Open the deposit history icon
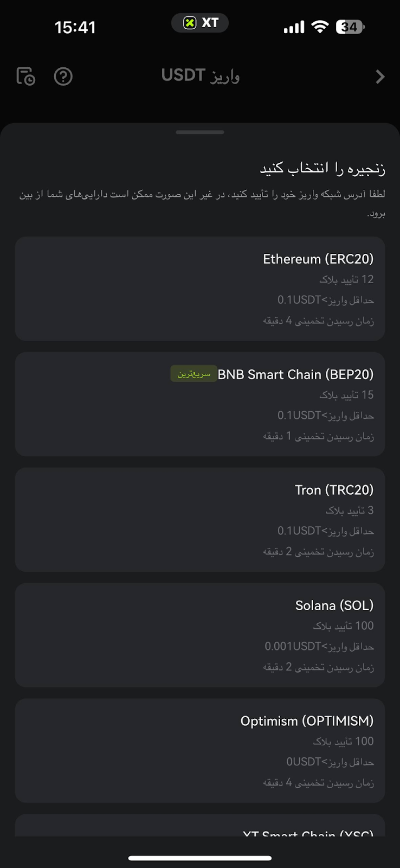The image size is (400, 868). pyautogui.click(x=25, y=76)
